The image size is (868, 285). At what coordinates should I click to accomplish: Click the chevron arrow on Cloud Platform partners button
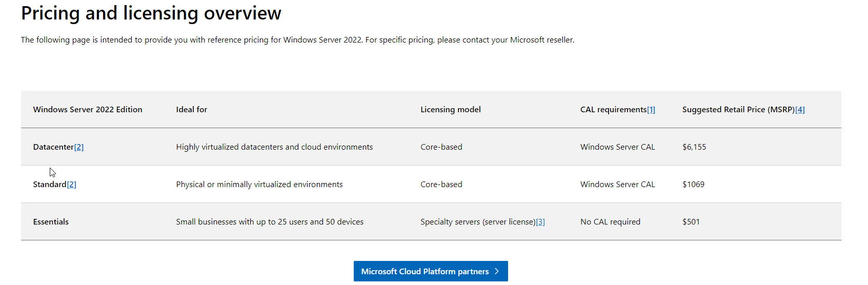click(496, 271)
